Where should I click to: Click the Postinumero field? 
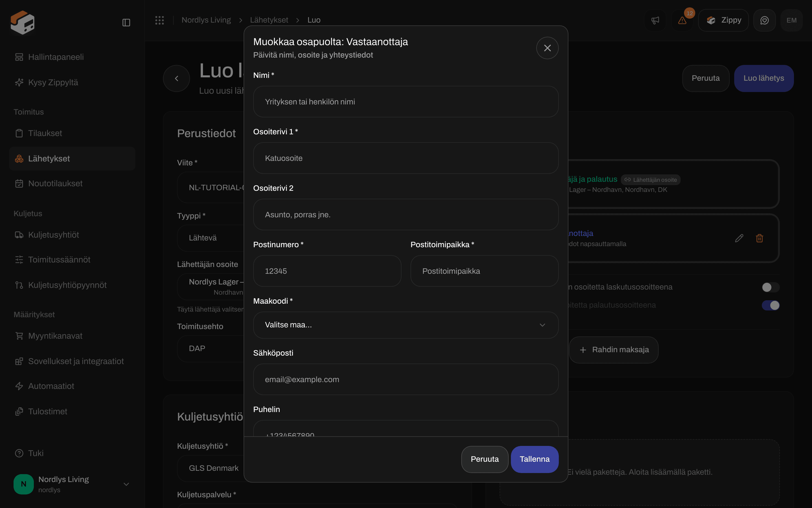click(x=327, y=271)
